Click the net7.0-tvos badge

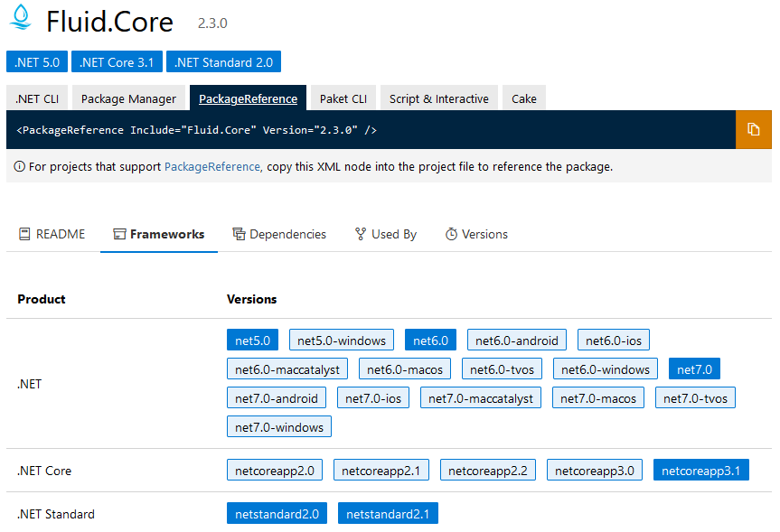[x=695, y=397]
